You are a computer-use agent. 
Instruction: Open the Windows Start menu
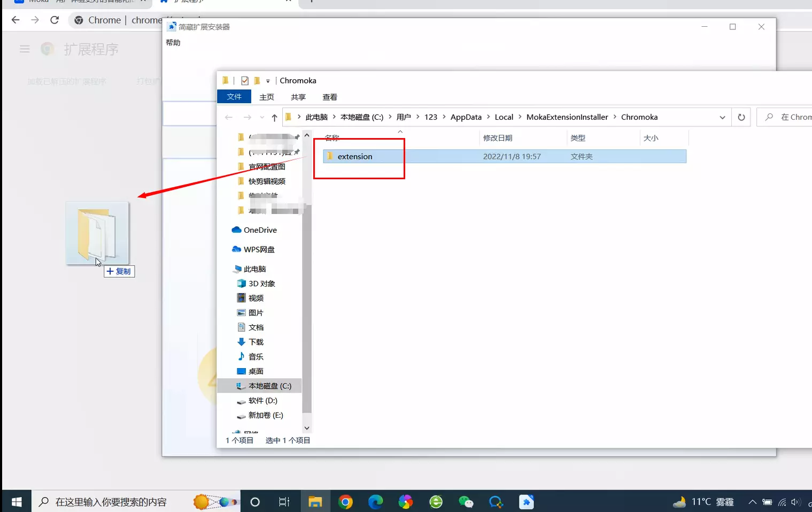coord(16,502)
